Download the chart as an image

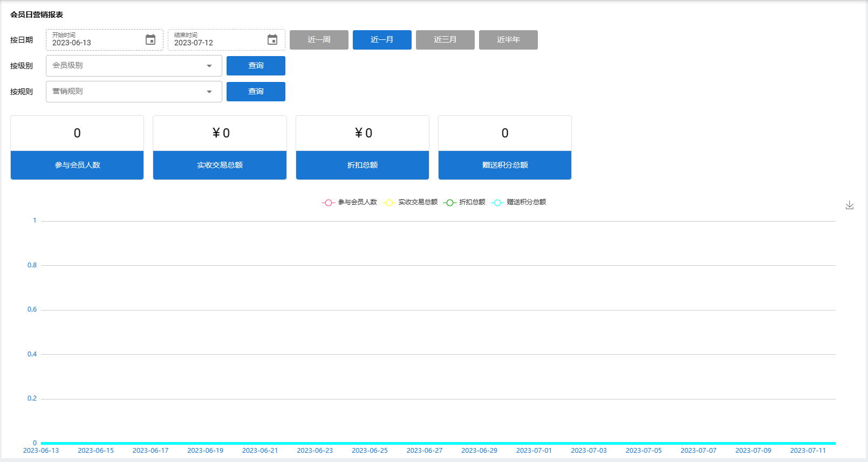click(x=850, y=205)
